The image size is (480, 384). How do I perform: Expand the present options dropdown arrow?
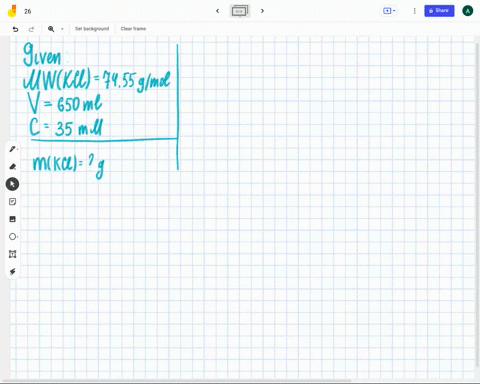[394, 11]
